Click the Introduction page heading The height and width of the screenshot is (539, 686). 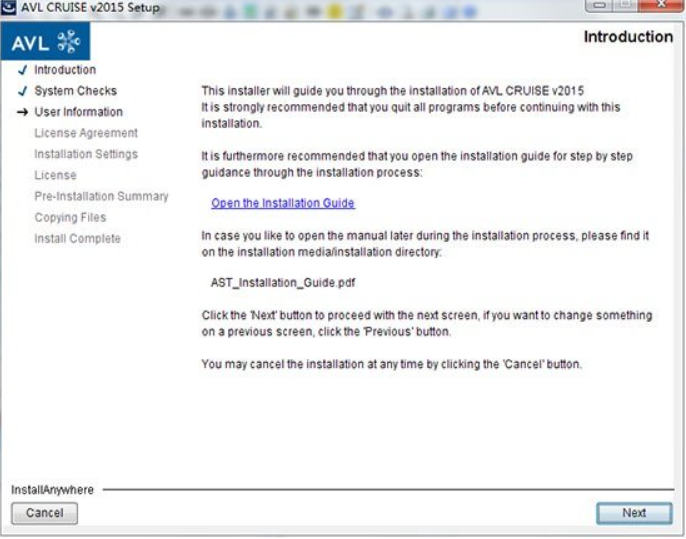coord(628,37)
